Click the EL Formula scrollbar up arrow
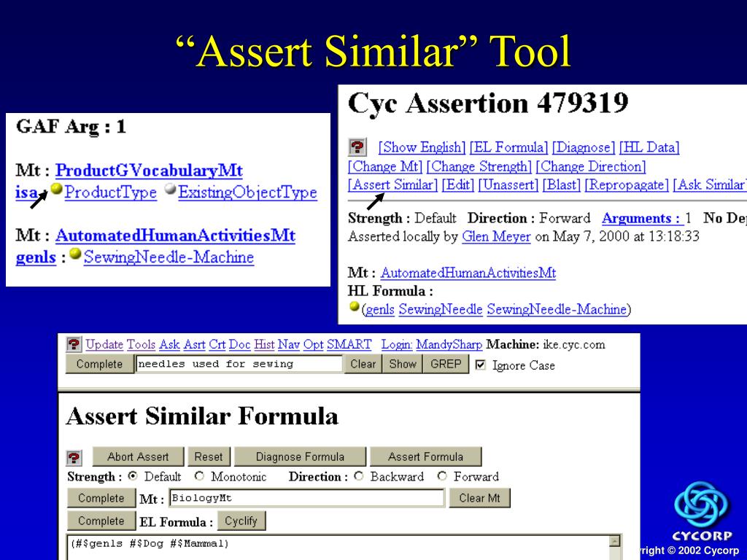Image resolution: width=747 pixels, height=560 pixels. pos(615,541)
